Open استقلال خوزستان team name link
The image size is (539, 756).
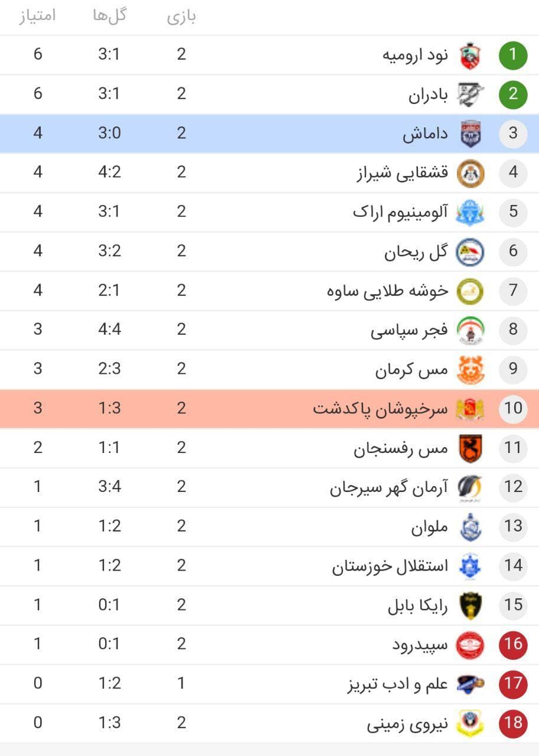tap(390, 566)
